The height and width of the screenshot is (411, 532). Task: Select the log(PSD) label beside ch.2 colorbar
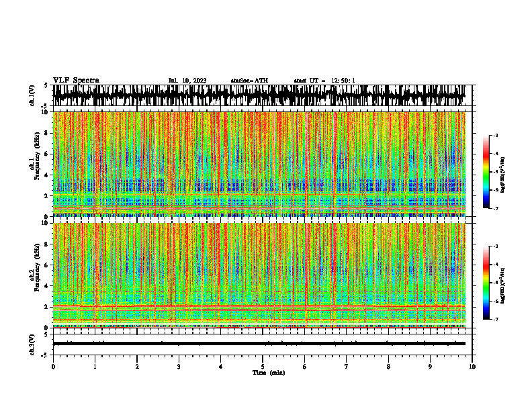click(x=503, y=285)
